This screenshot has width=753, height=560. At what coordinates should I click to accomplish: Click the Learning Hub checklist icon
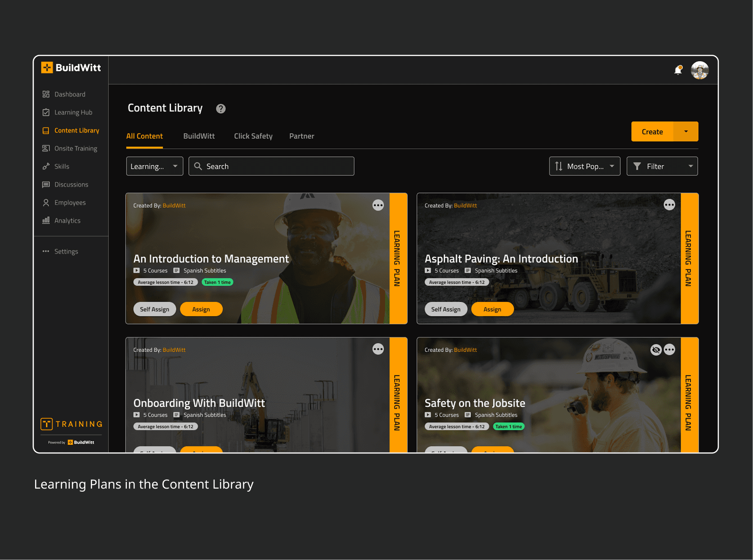click(46, 112)
